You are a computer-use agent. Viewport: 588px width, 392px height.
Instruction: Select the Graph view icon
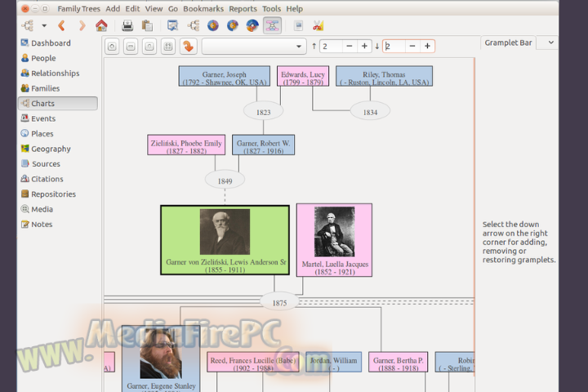click(x=272, y=25)
